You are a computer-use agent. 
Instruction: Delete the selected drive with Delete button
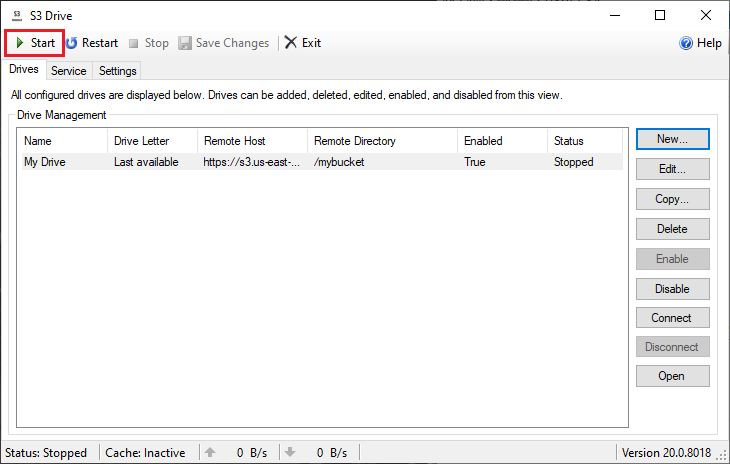tap(673, 229)
